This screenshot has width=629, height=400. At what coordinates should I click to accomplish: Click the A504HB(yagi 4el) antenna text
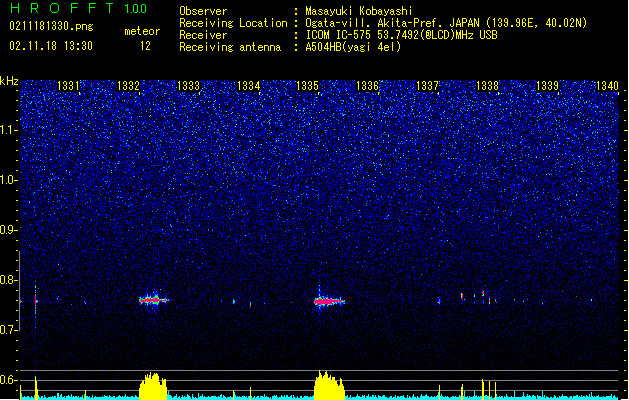(x=353, y=47)
